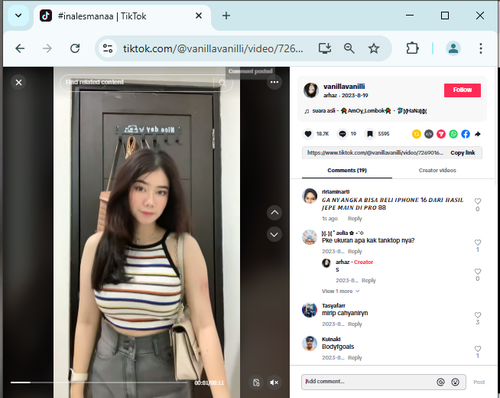Like the video with the heart icon
The image size is (500, 398).
(308, 134)
